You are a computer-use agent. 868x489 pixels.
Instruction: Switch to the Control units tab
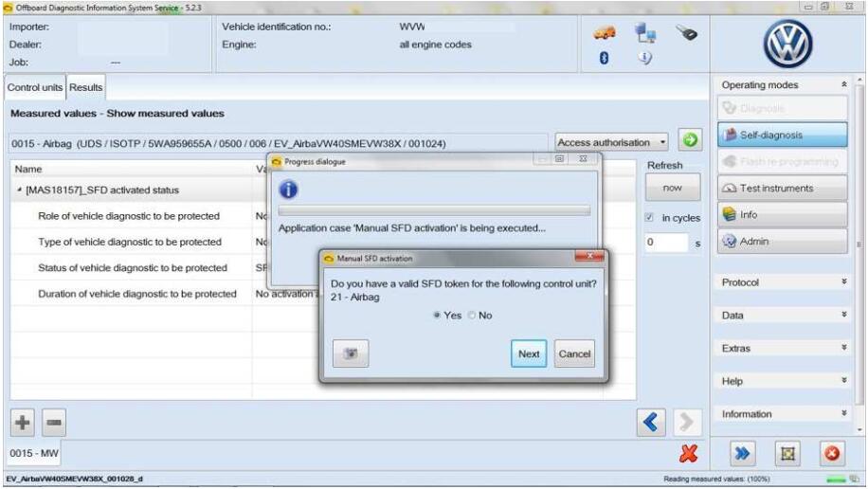coord(35,87)
